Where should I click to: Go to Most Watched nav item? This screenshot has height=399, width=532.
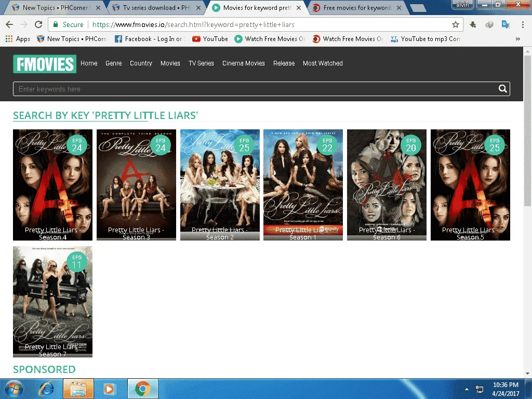coord(323,63)
